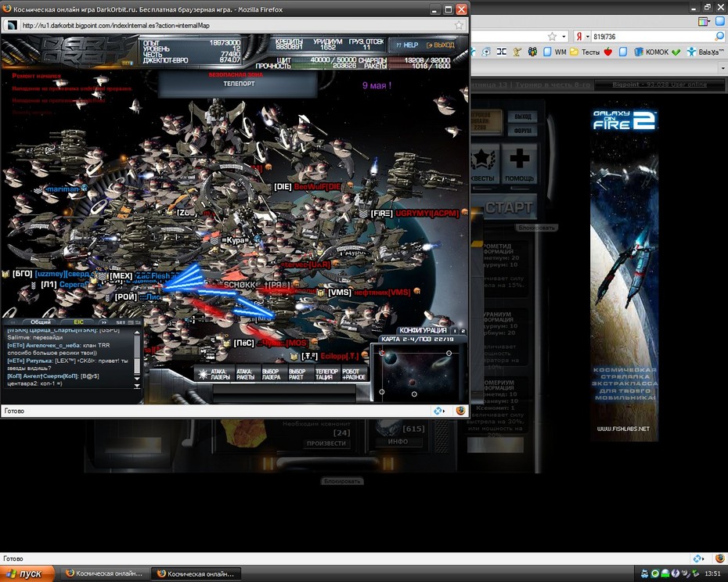
Task: Select configuration 1 toggle
Action: (455, 331)
